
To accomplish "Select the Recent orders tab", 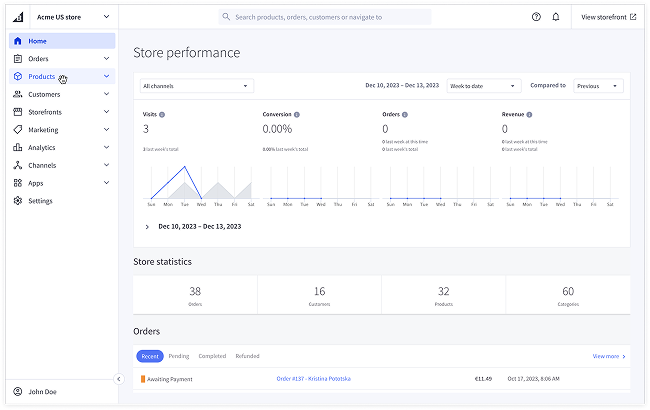I will [x=150, y=356].
